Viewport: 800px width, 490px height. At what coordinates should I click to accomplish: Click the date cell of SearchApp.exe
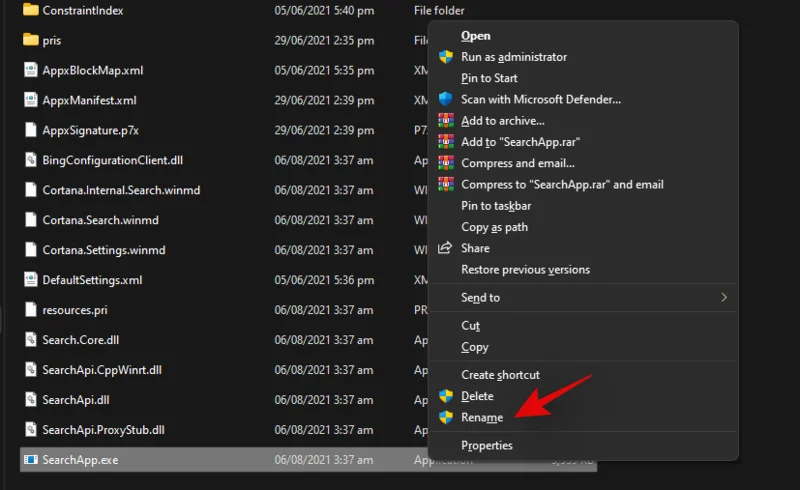(323, 460)
